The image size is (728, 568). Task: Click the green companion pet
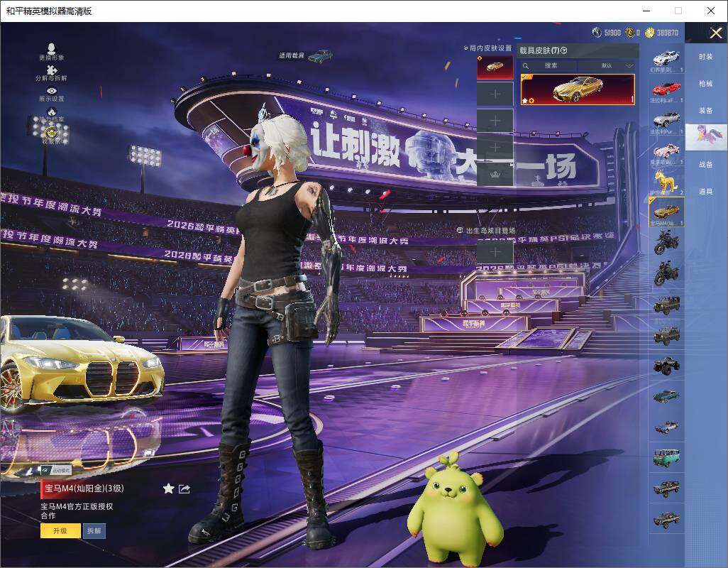[454, 510]
